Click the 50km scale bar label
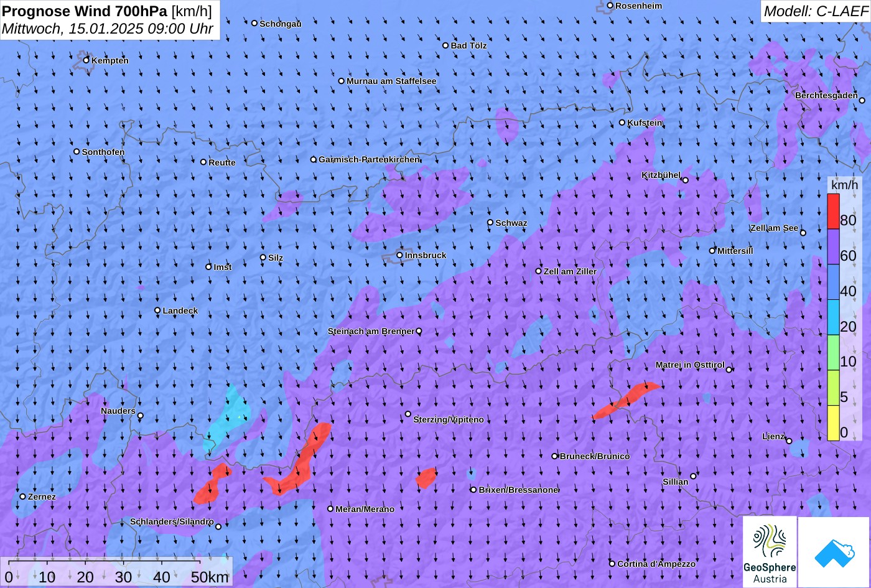 pos(210,577)
